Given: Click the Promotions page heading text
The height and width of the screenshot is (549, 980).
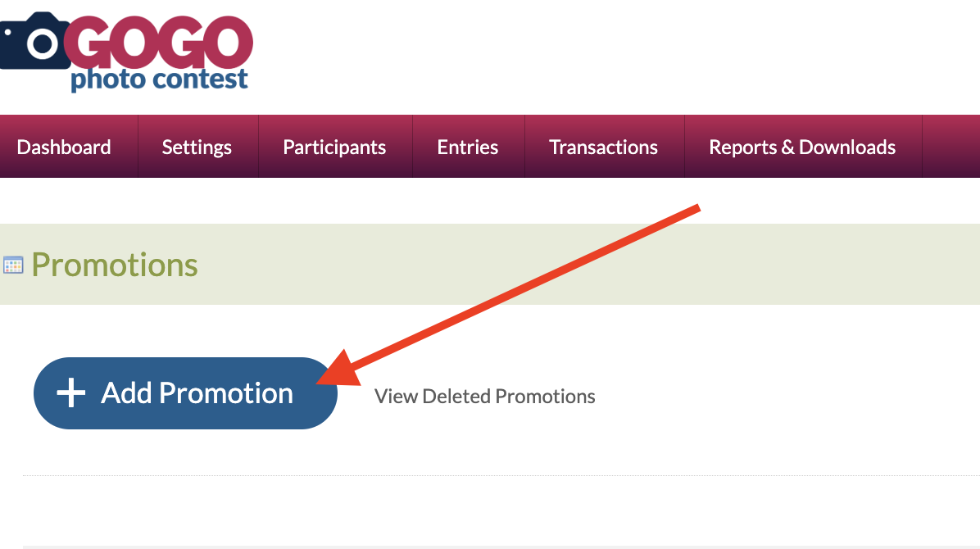Looking at the screenshot, I should click(x=115, y=265).
